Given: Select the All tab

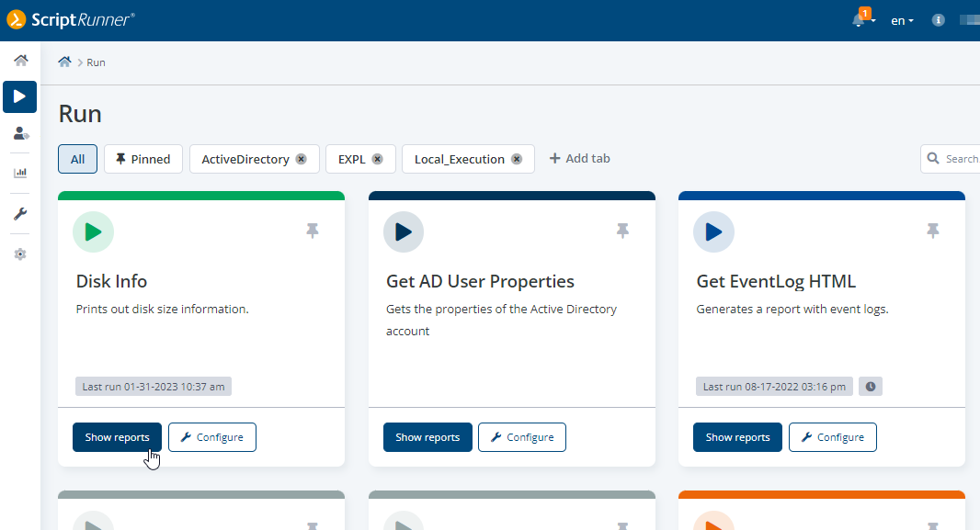Looking at the screenshot, I should click(77, 159).
